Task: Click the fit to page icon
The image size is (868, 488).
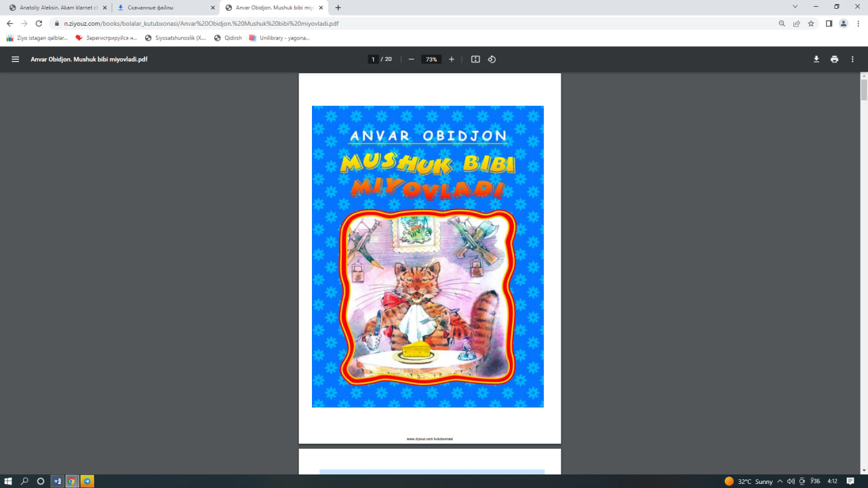Action: [475, 59]
